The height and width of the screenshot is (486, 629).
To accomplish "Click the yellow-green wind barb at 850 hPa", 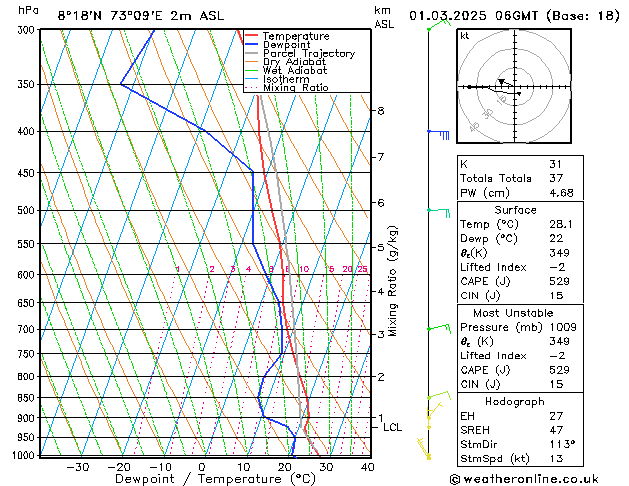I will click(439, 395).
